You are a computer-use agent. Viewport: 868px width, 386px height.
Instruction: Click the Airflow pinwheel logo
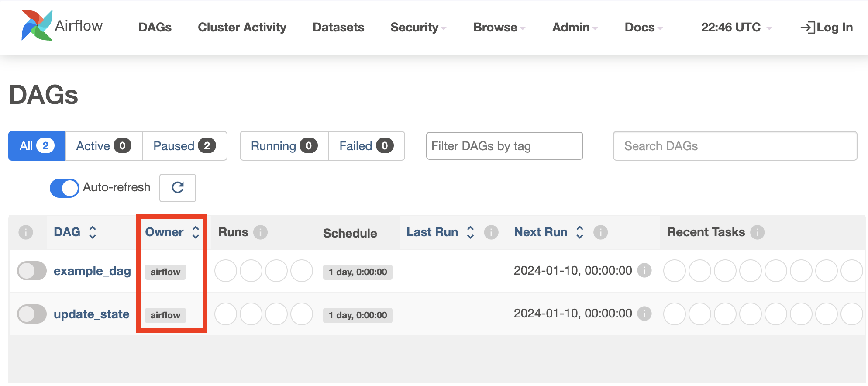[37, 25]
